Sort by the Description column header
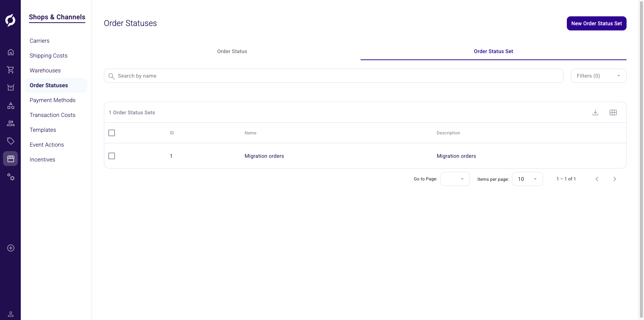The height and width of the screenshot is (320, 644). 448,133
